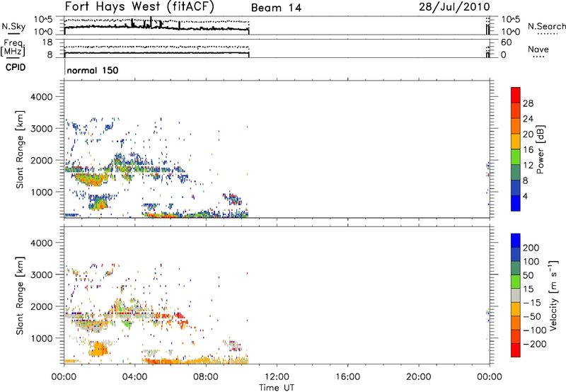Click the "1000" tick of the velocity panel

pos(42,339)
